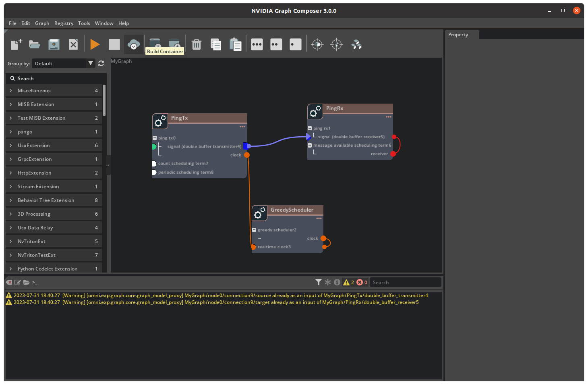This screenshot has height=385, width=588.
Task: Click the cloud check toolbar icon
Action: coord(134,44)
